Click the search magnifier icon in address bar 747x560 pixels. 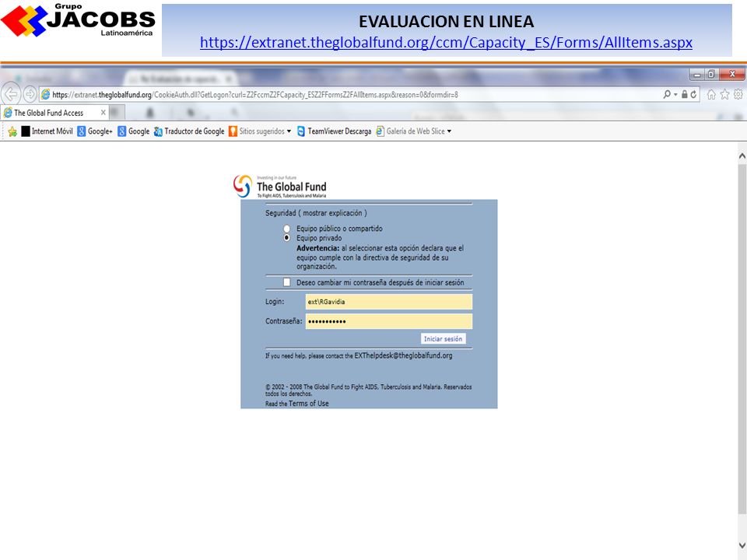667,94
